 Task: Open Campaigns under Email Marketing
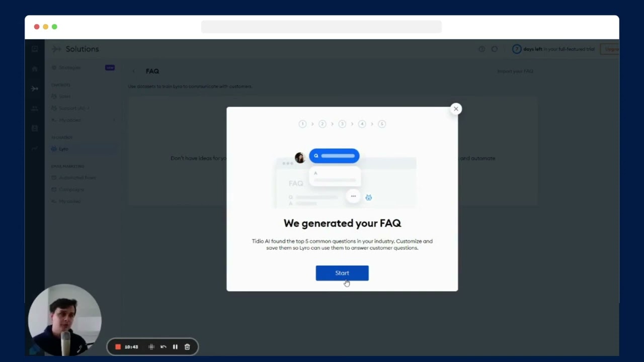click(x=71, y=190)
